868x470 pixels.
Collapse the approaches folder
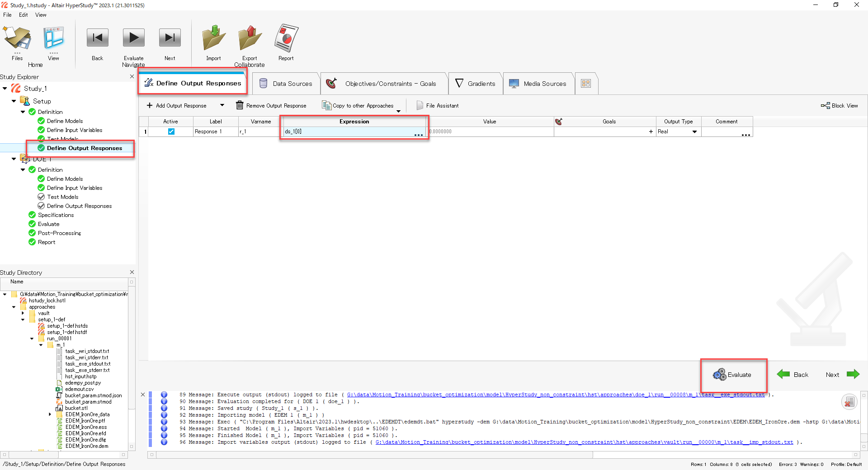coord(14,307)
